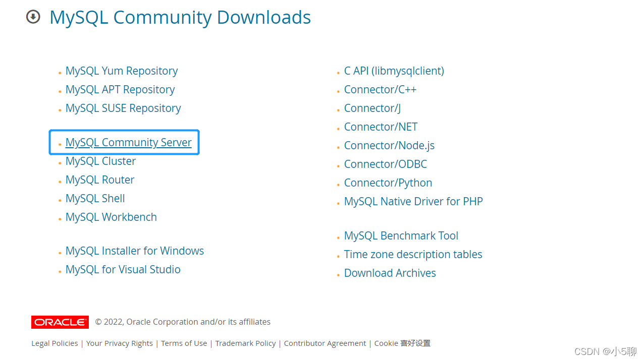Open Legal Policies in the footer

pos(55,343)
